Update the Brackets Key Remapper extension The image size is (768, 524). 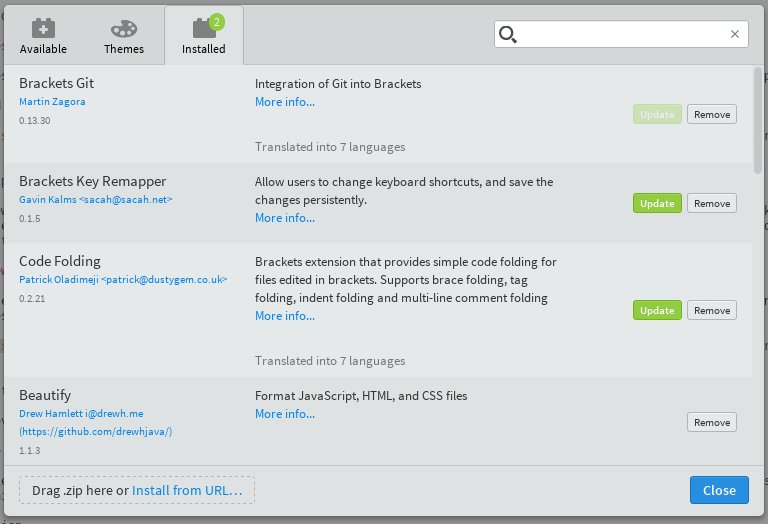[657, 203]
